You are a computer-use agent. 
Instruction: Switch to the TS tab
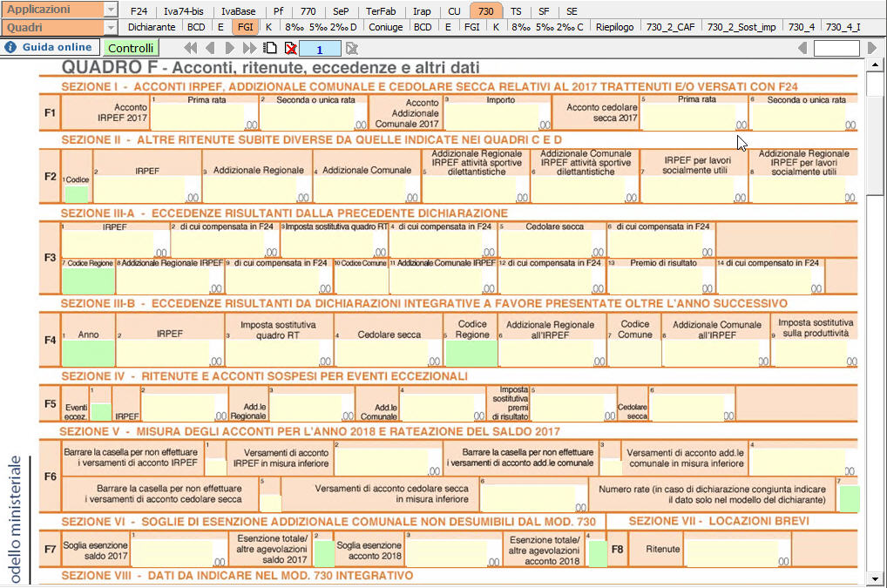(x=516, y=10)
